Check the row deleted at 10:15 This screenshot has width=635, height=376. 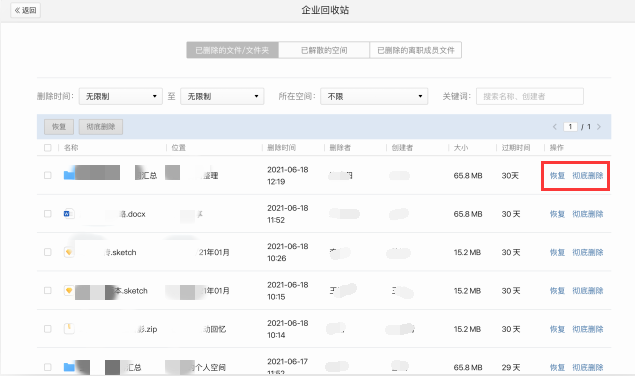point(48,291)
